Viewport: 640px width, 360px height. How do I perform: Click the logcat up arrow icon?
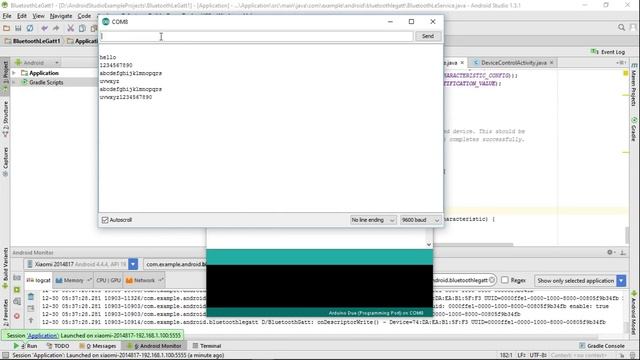coord(31,320)
